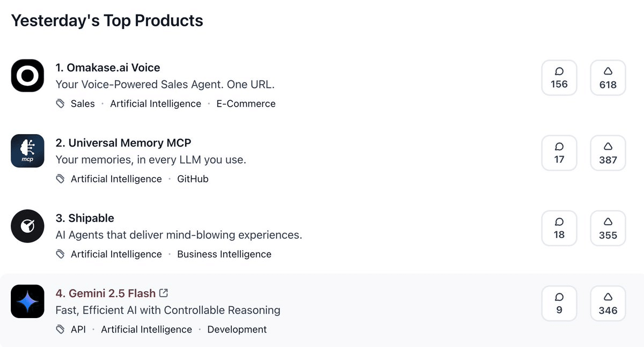Open the Omakase.ai Voice product title
This screenshot has width=644, height=347.
click(108, 68)
